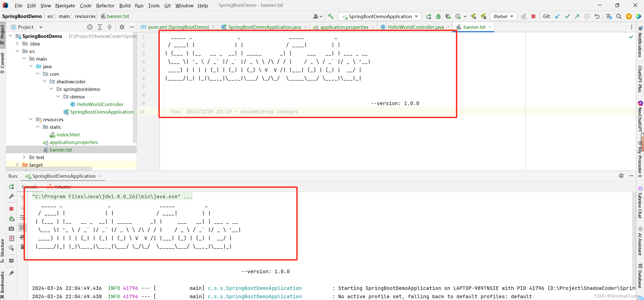
Task: Collapse all nodes in the Project panel
Action: (x=110, y=27)
